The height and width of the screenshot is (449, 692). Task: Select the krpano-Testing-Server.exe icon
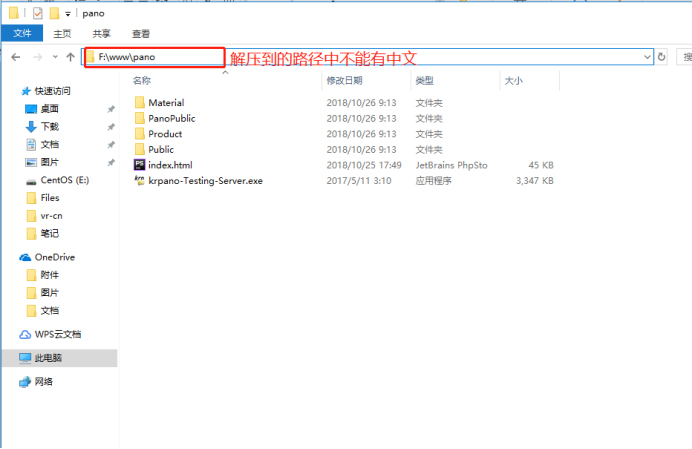[x=139, y=181]
